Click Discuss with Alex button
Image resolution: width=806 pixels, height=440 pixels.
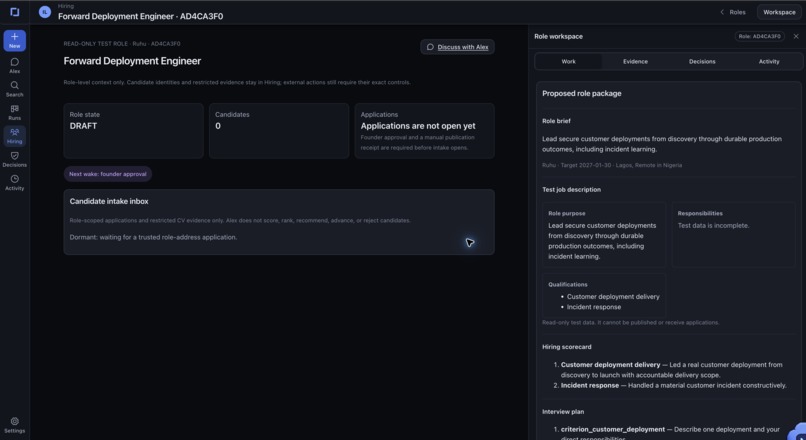click(457, 47)
